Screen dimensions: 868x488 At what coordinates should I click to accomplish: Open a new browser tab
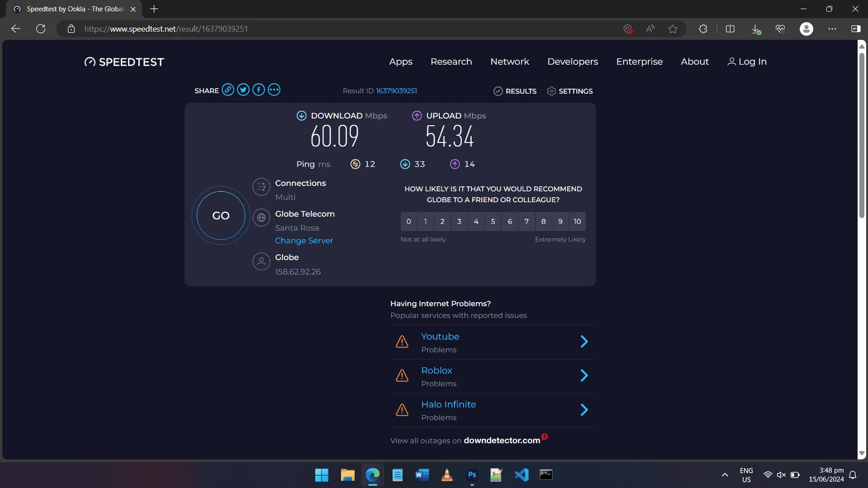point(154,9)
